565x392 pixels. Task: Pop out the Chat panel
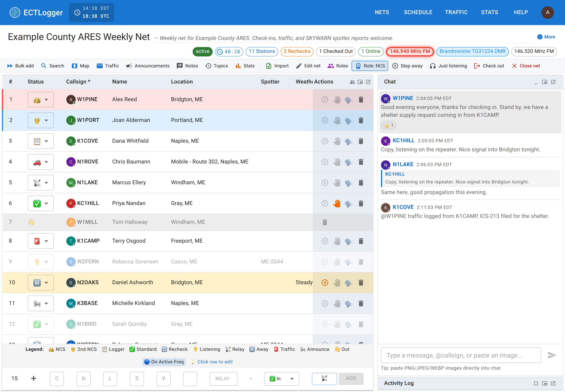(x=553, y=82)
